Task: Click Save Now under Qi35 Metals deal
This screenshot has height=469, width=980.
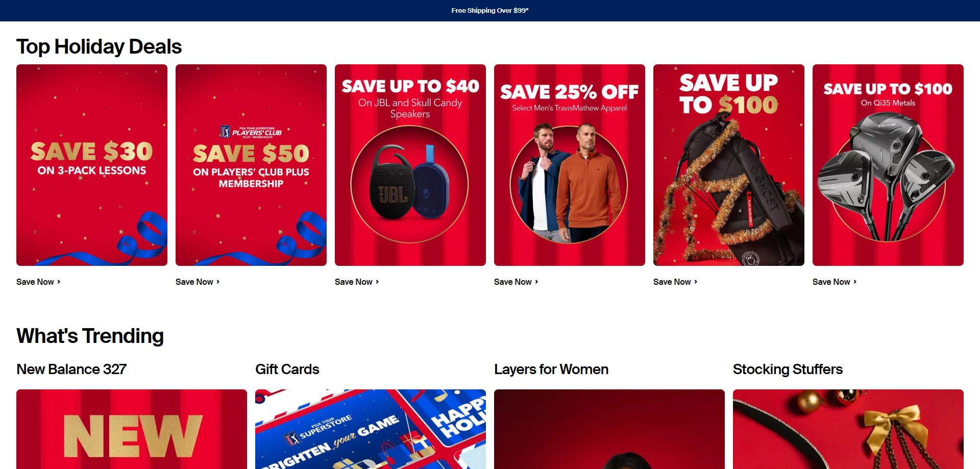Action: [x=835, y=282]
